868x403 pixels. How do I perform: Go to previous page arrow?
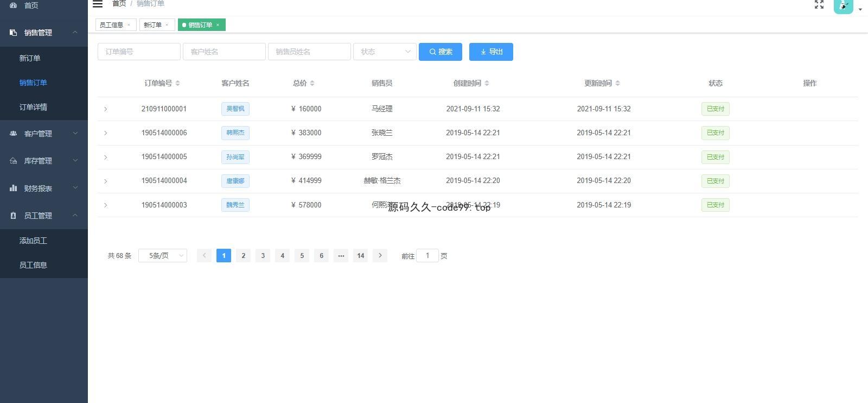point(204,255)
